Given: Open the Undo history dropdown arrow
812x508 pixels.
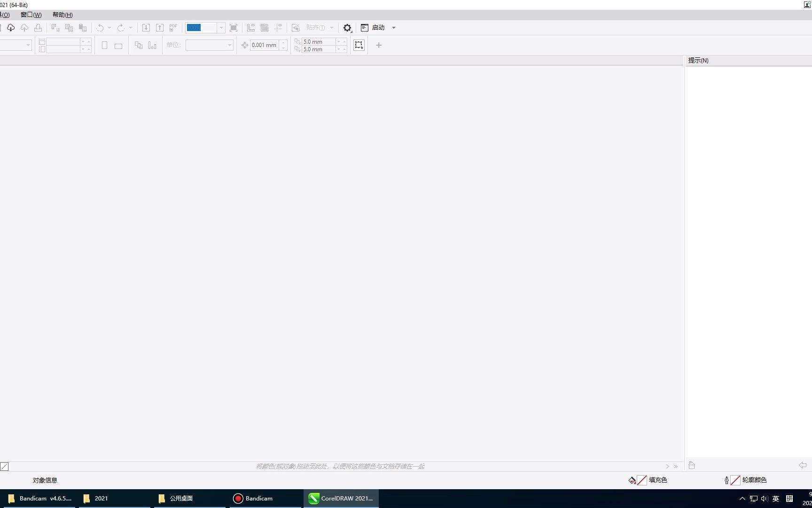Looking at the screenshot, I should coord(109,28).
